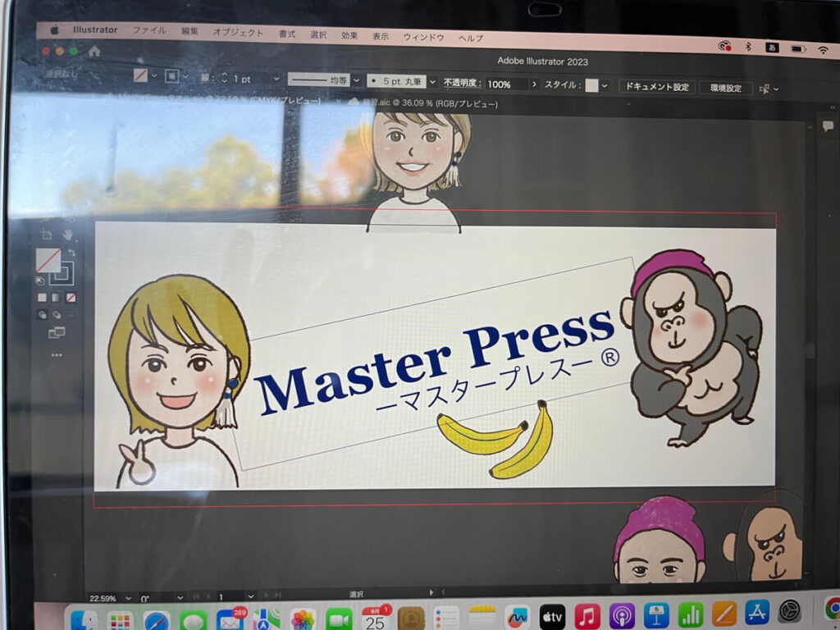
Task: Open the 均等 width profile dropdown
Action: [x=357, y=81]
